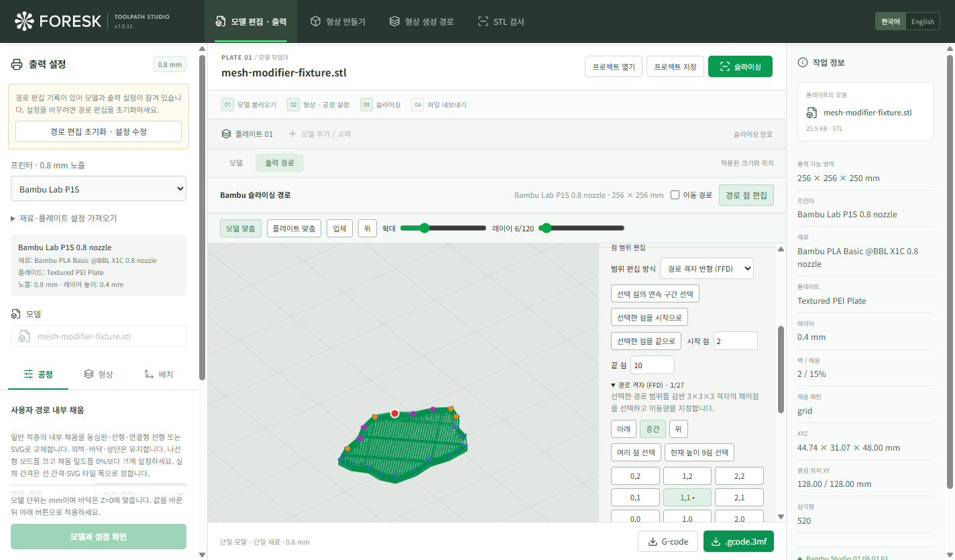This screenshot has width=955, height=560.
Task: Switch language to English
Action: click(x=922, y=21)
